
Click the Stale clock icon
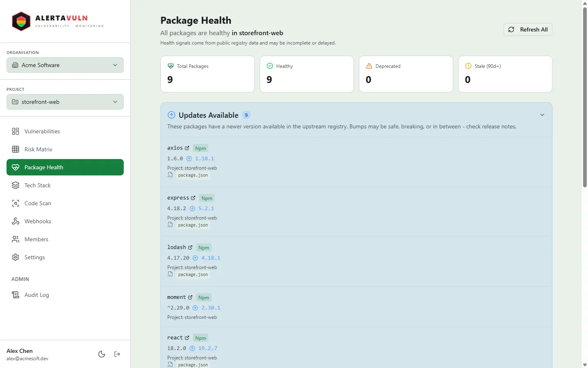[468, 66]
